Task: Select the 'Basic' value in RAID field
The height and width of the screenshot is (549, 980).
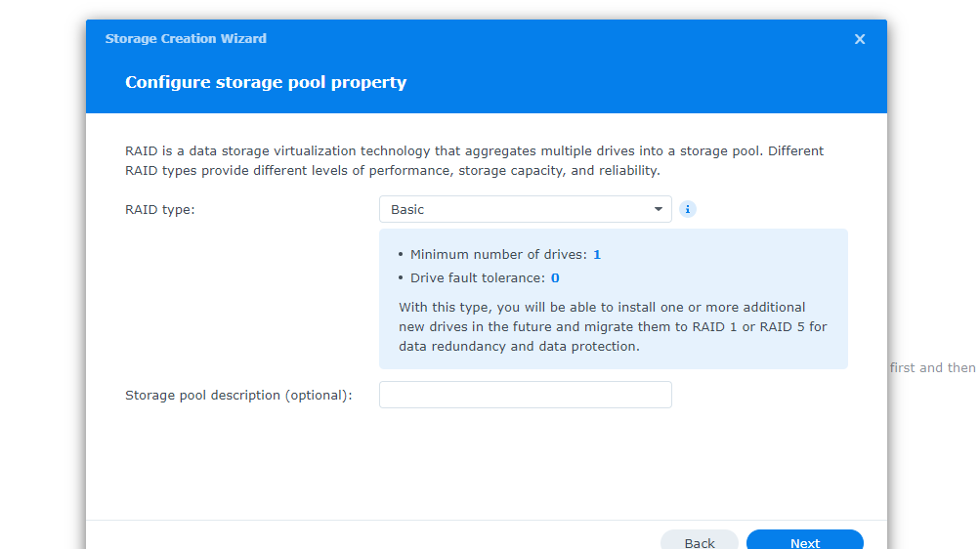Action: point(407,209)
